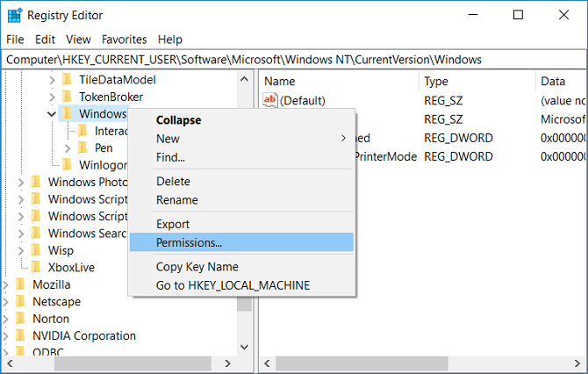This screenshot has width=588, height=374.
Task: Click Copy Key Name option
Action: click(197, 267)
